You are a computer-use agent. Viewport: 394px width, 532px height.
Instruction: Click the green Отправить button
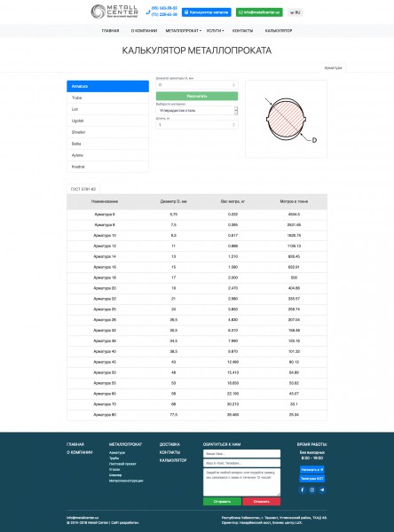pos(222,502)
